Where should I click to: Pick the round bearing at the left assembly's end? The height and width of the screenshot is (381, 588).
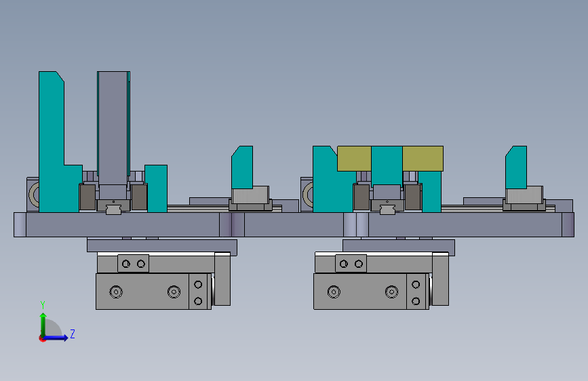click(35, 195)
